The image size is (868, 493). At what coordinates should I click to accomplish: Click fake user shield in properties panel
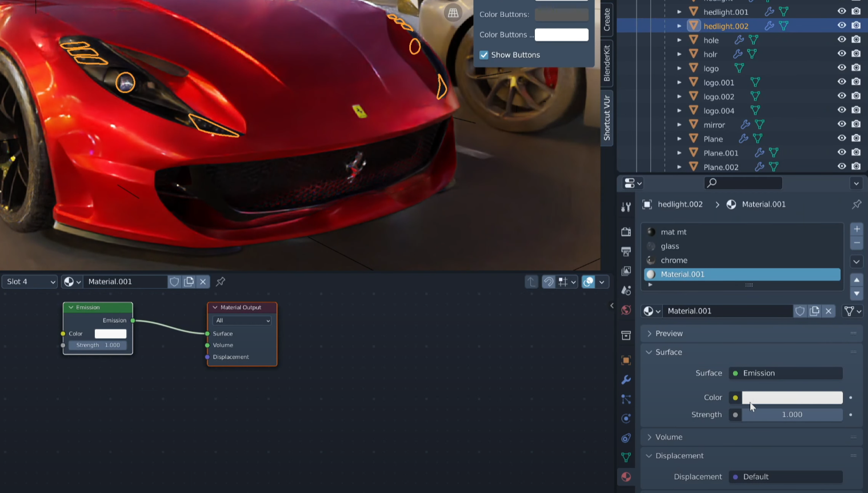click(x=800, y=311)
